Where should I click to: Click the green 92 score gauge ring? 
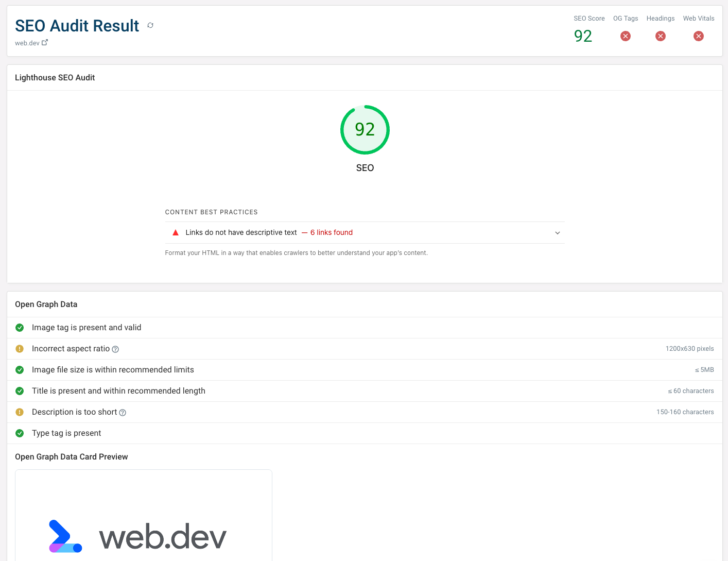[365, 129]
